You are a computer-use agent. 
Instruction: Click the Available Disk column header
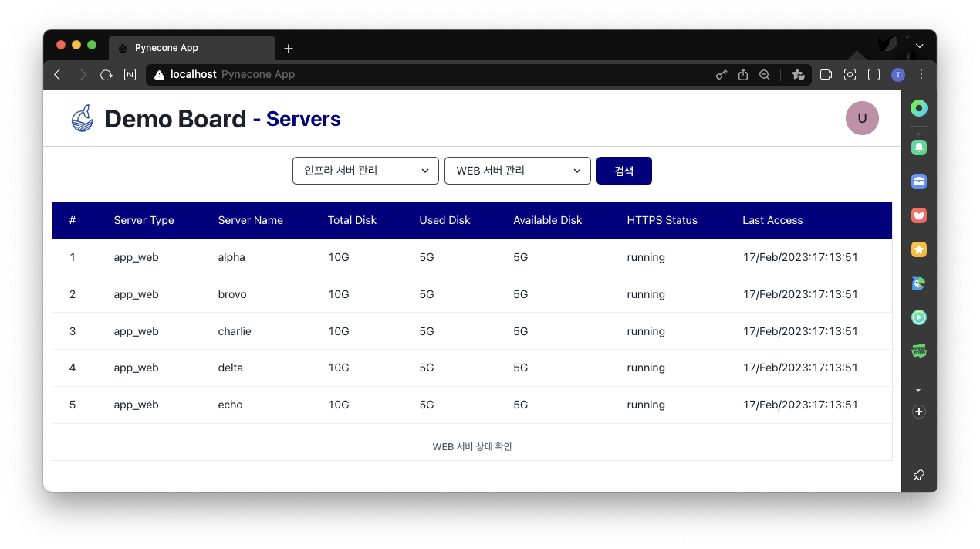point(547,220)
